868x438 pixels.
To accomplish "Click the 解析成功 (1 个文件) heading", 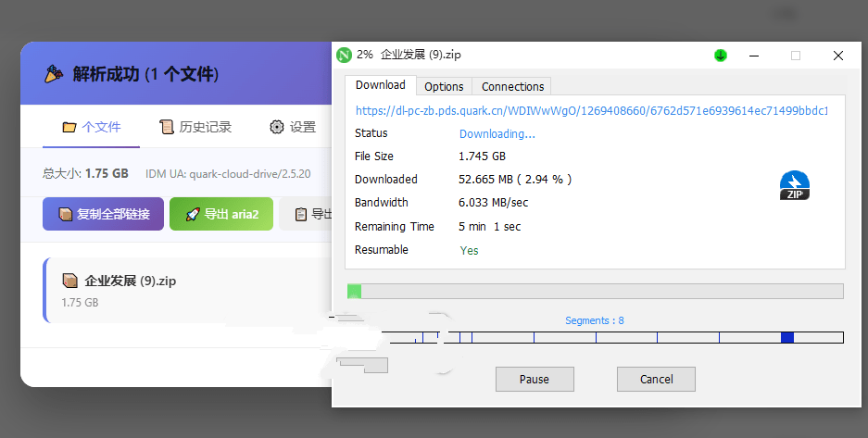I will (x=145, y=74).
